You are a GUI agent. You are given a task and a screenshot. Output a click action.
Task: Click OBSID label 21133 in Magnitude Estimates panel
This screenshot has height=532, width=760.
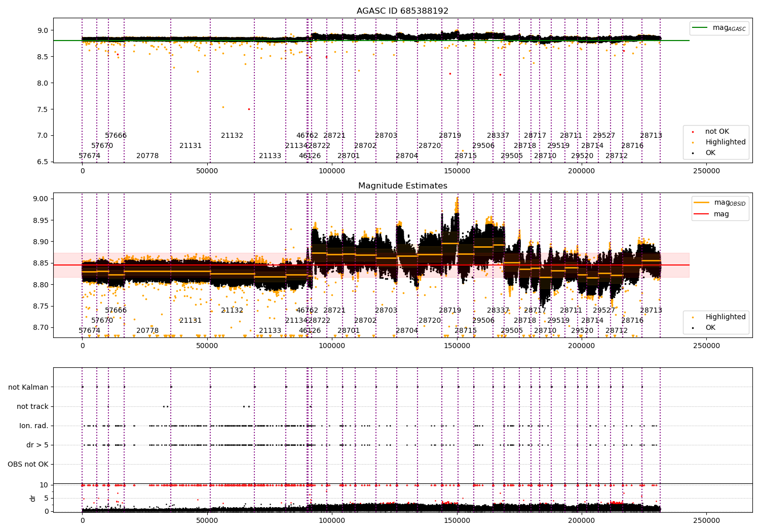[x=270, y=330]
